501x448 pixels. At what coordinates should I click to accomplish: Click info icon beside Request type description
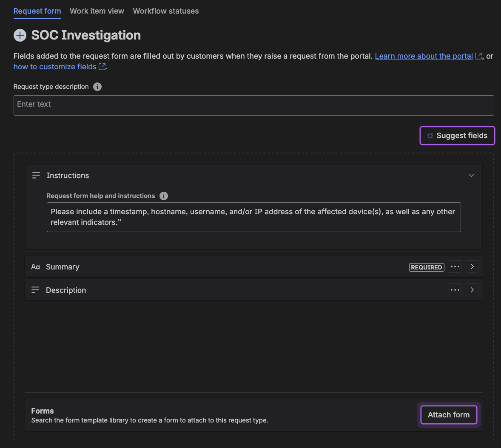(97, 87)
